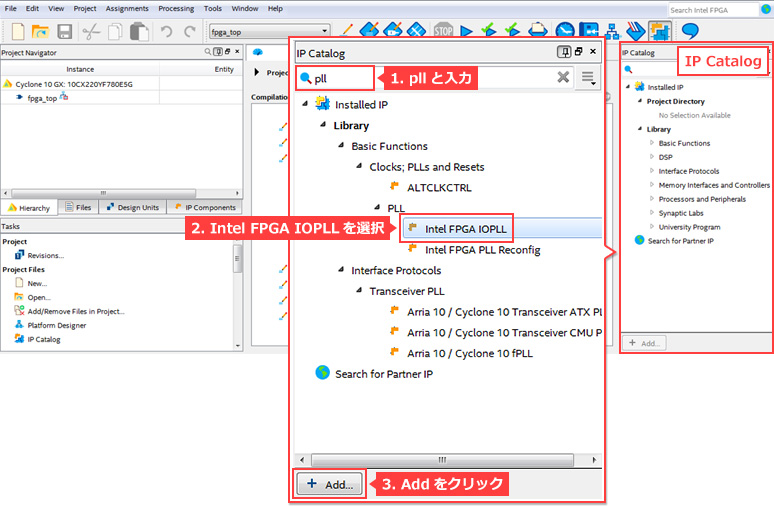Click the New... project file task

37,283
